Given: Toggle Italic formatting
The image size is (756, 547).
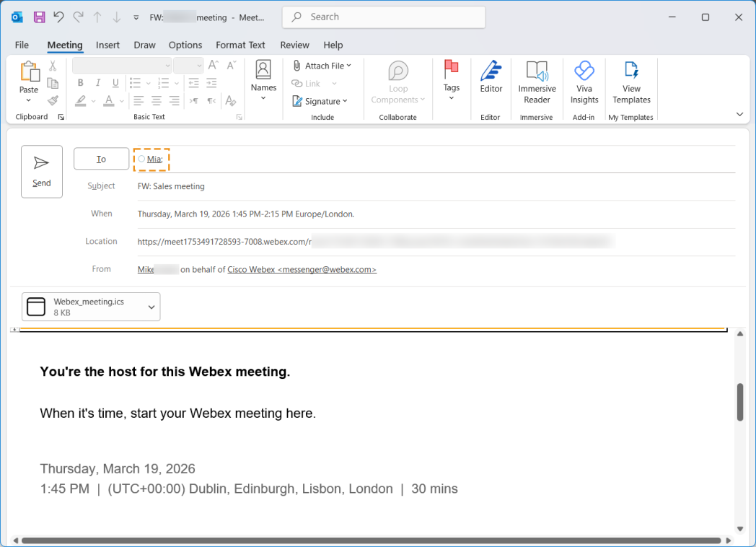Looking at the screenshot, I should click(x=97, y=83).
